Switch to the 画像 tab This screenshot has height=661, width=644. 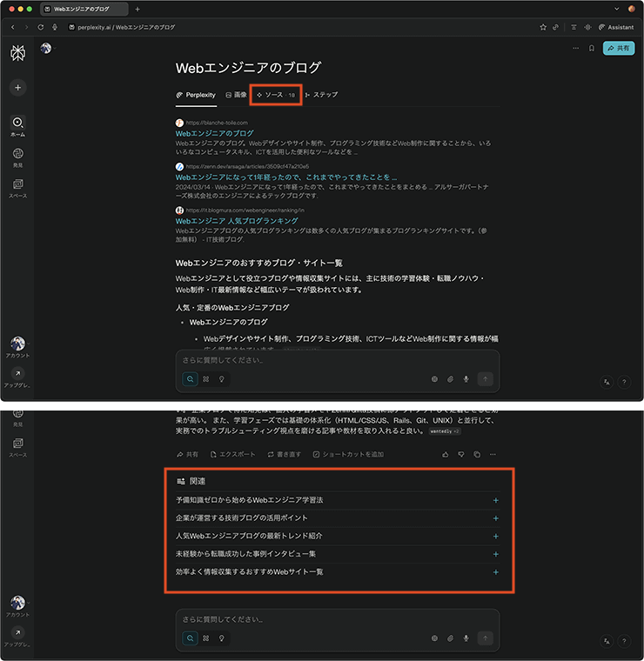tap(236, 95)
